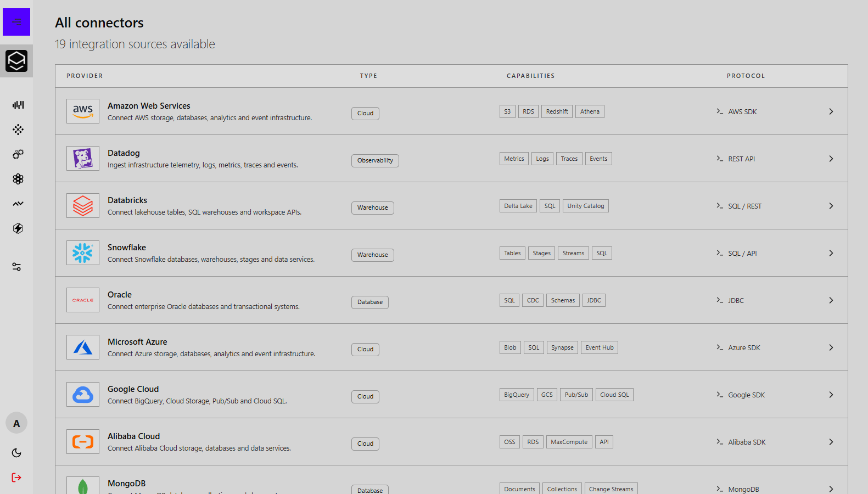Screen dimensions: 868x494
Task: Select the Event Hub capability tag
Action: 600,347
